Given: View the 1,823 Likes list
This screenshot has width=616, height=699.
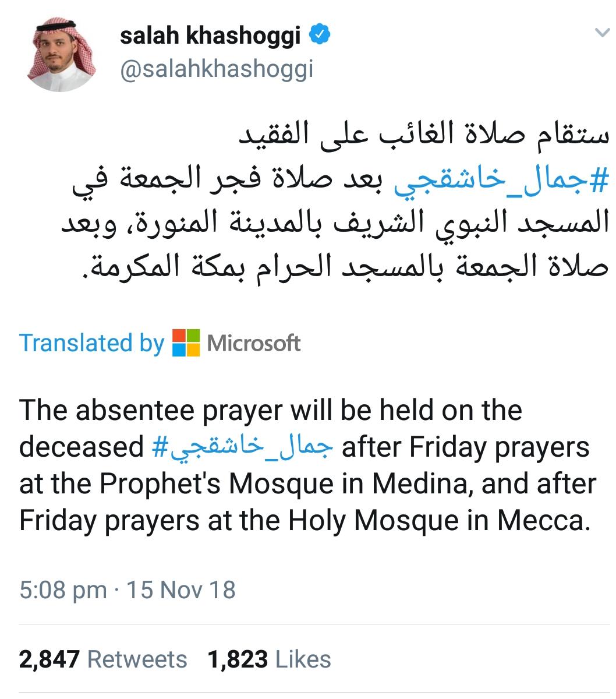Looking at the screenshot, I should [x=269, y=659].
